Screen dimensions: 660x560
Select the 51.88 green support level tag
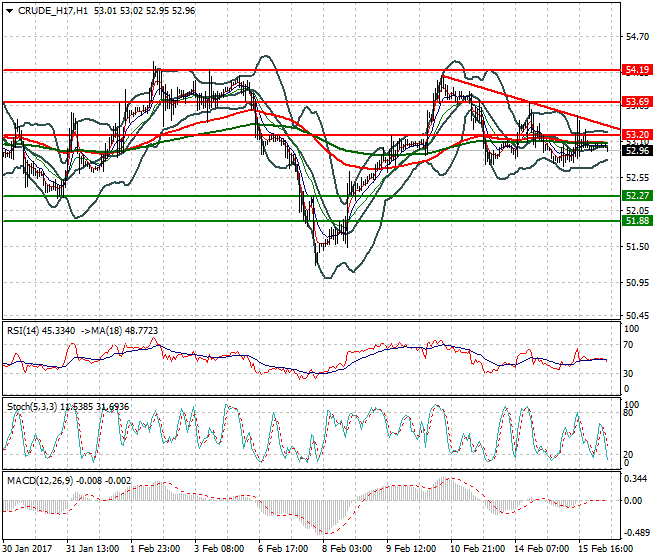point(637,221)
